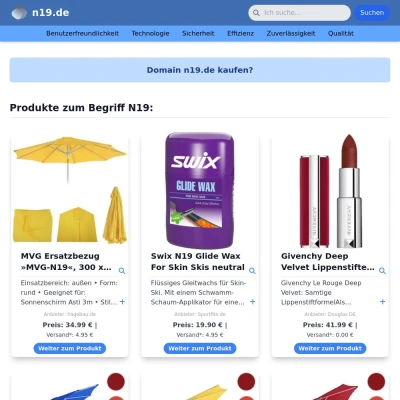The height and width of the screenshot is (400, 400).
Task: Click the n19.de globe logo icon
Action: [19, 13]
